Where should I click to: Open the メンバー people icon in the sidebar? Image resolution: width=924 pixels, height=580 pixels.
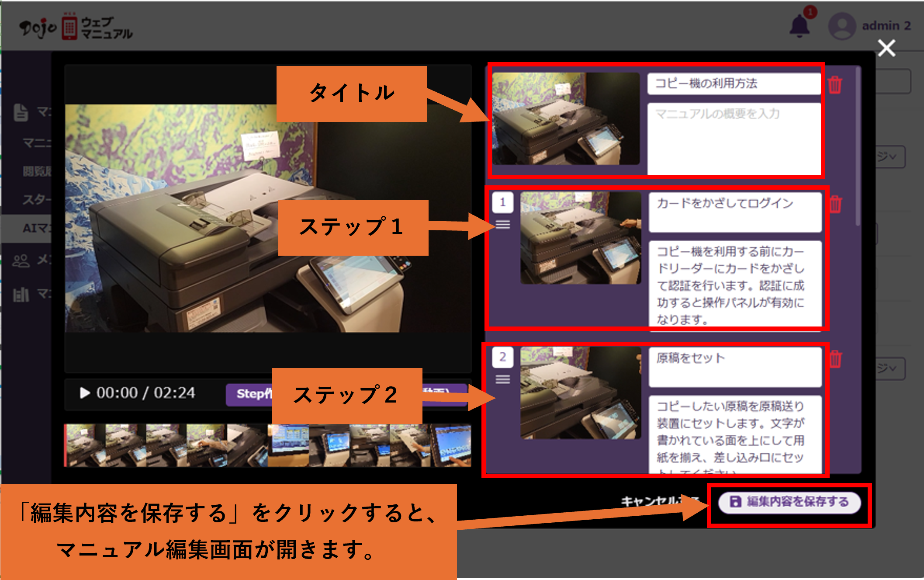coord(21,260)
